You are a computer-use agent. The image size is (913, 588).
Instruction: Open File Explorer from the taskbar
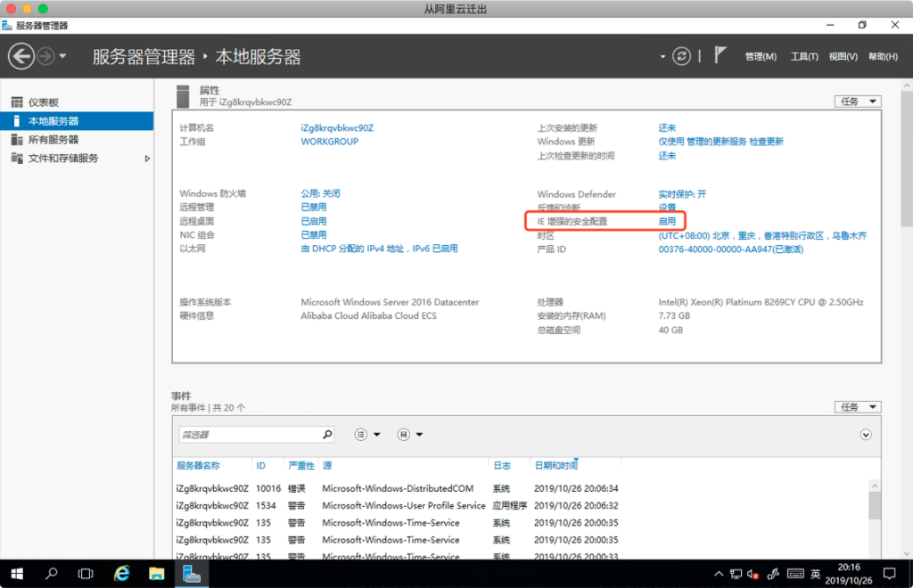[x=156, y=574]
